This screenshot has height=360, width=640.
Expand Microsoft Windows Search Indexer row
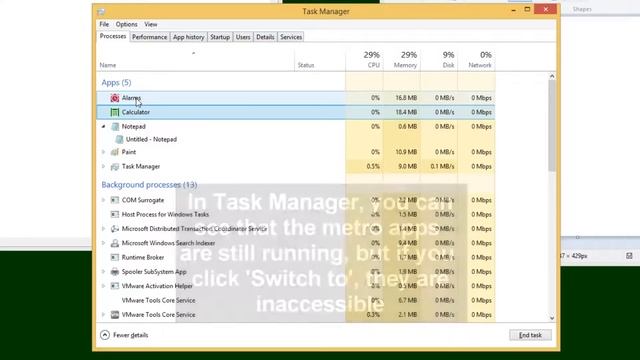[104, 243]
